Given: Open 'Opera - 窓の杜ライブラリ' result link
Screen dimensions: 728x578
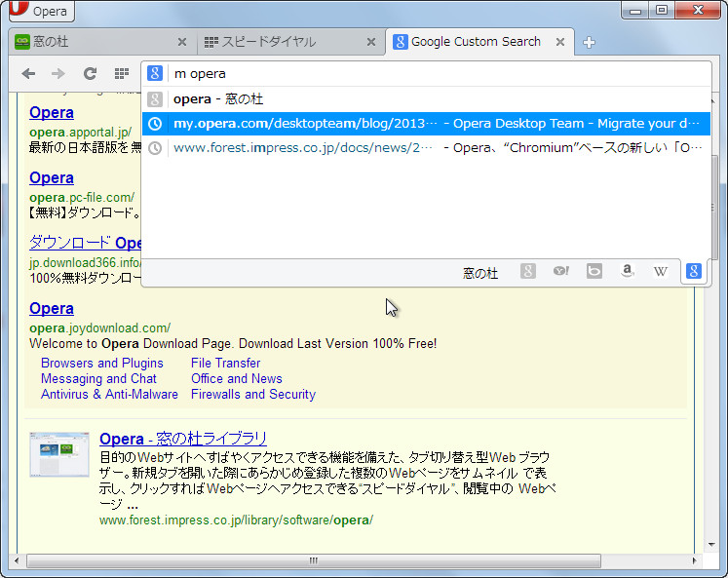Looking at the screenshot, I should pyautogui.click(x=183, y=439).
